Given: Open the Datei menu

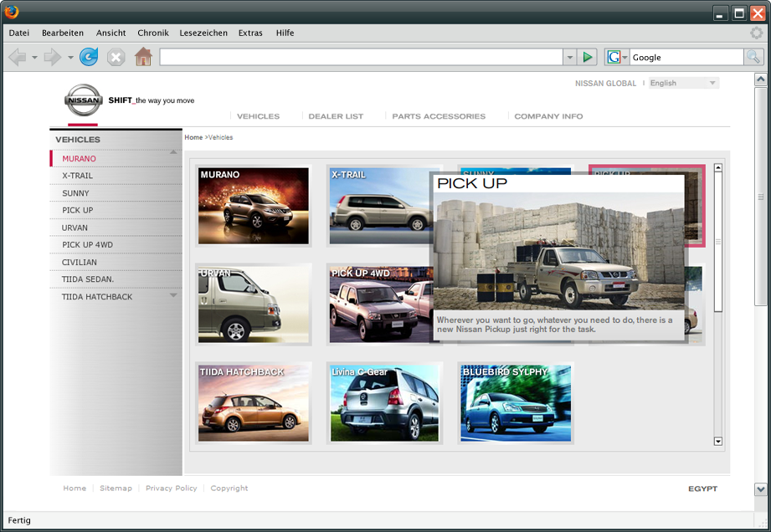Looking at the screenshot, I should point(18,33).
